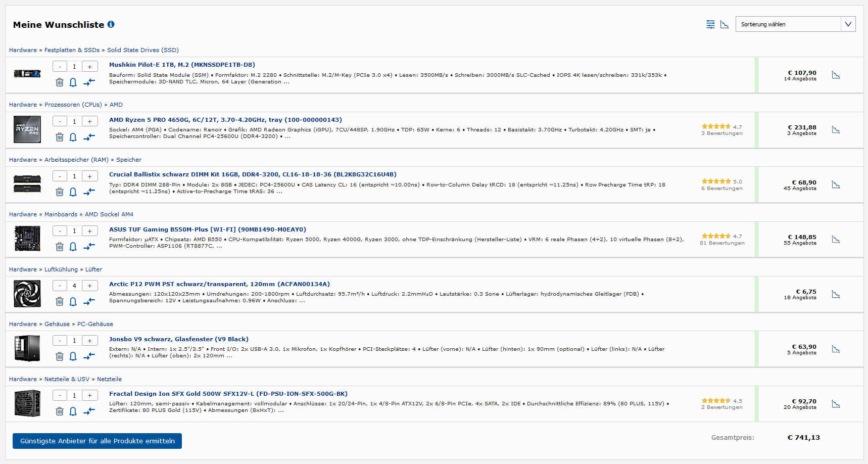This screenshot has width=868, height=464.
Task: Click the Ryzen PRO product thumbnail
Action: 27,129
